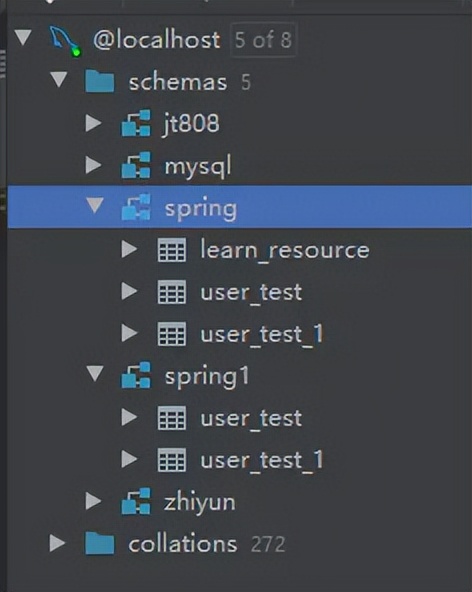Image resolution: width=472 pixels, height=592 pixels.
Task: Collapse the selected spring schema
Action: pos(95,206)
